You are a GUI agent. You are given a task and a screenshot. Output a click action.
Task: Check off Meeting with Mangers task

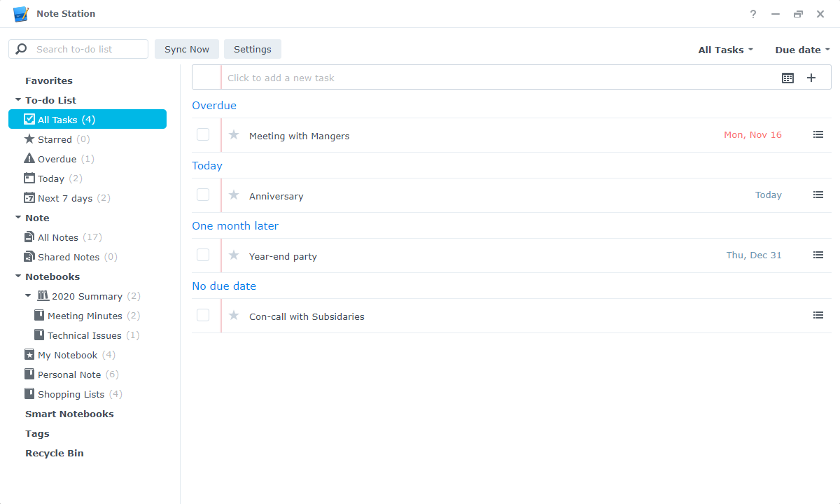pos(203,134)
